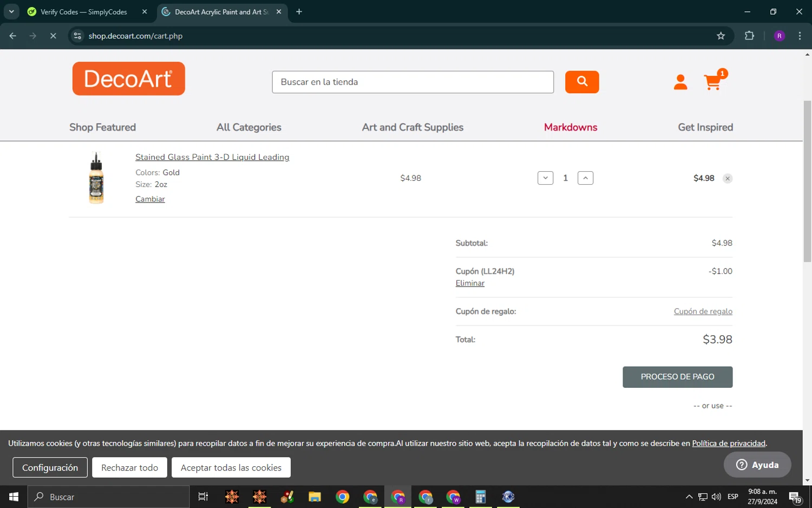Click the network icon in system tray
The width and height of the screenshot is (812, 508).
pyautogui.click(x=703, y=497)
